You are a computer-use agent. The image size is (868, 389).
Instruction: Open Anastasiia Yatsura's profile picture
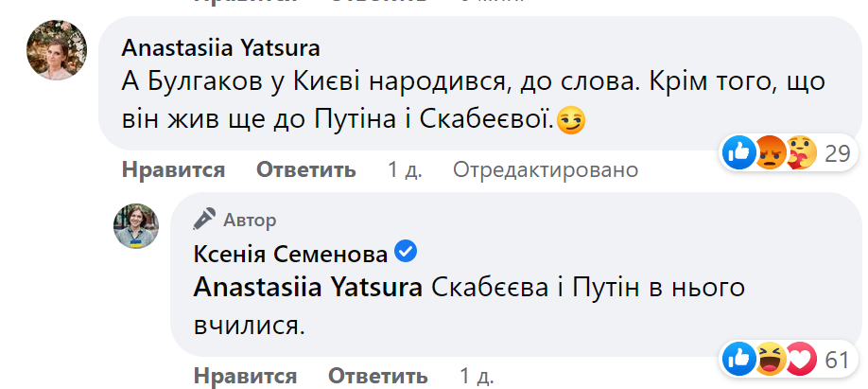tap(57, 50)
